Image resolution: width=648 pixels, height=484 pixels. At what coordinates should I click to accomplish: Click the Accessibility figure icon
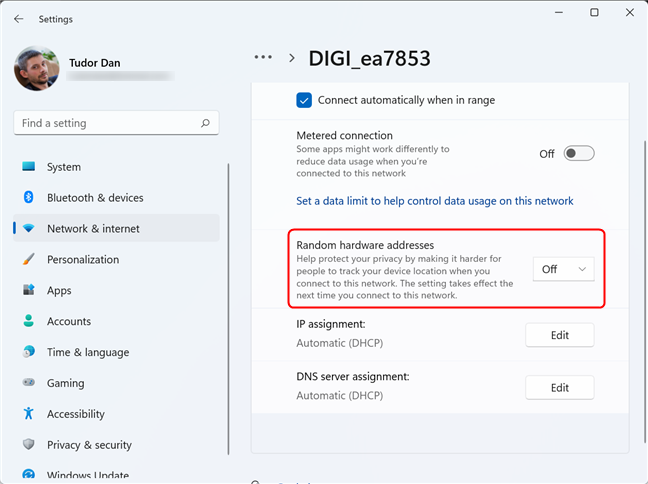29,413
